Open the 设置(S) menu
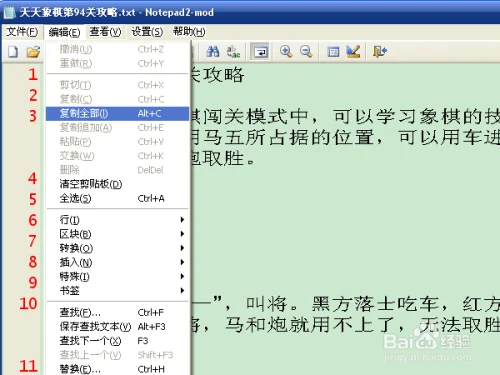This screenshot has width=500, height=375. pos(147,32)
